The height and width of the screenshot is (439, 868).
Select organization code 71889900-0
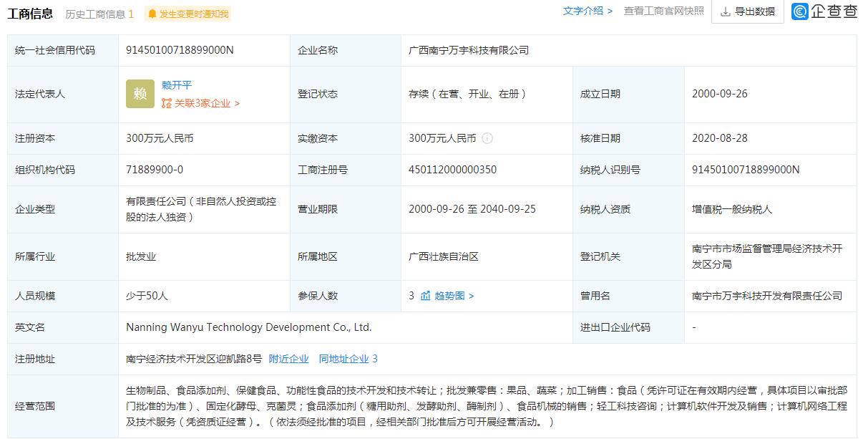(155, 170)
